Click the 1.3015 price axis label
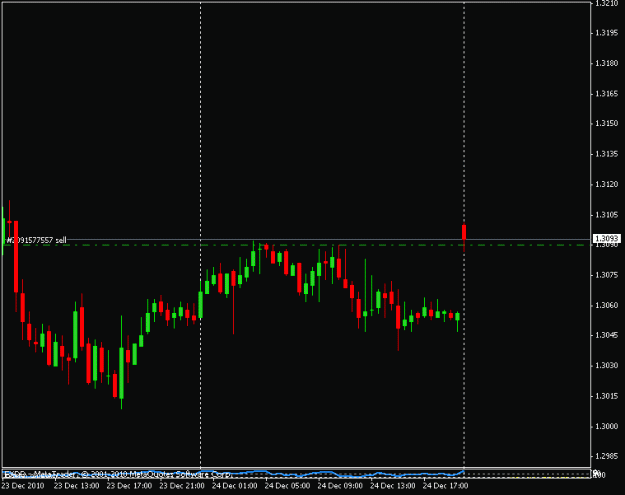The height and width of the screenshot is (495, 625). tap(607, 396)
